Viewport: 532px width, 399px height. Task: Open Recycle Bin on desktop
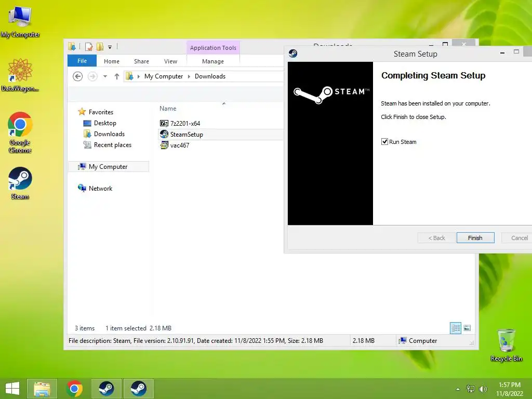click(506, 345)
